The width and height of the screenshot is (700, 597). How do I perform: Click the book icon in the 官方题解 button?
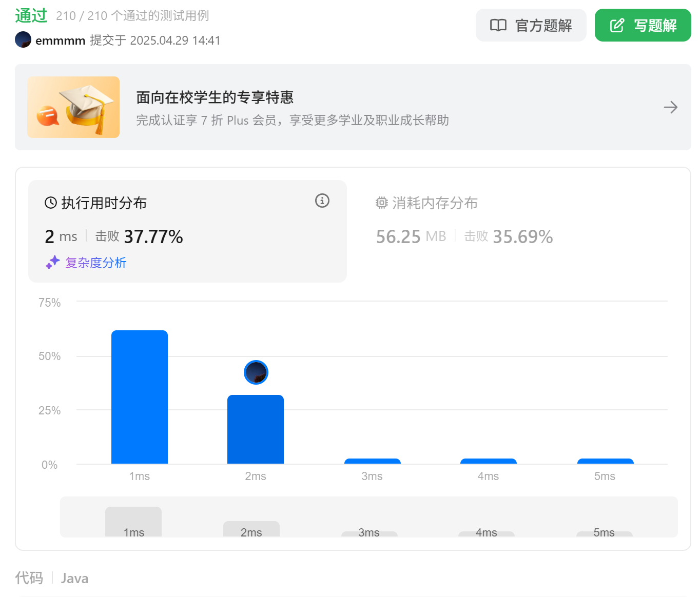click(498, 25)
